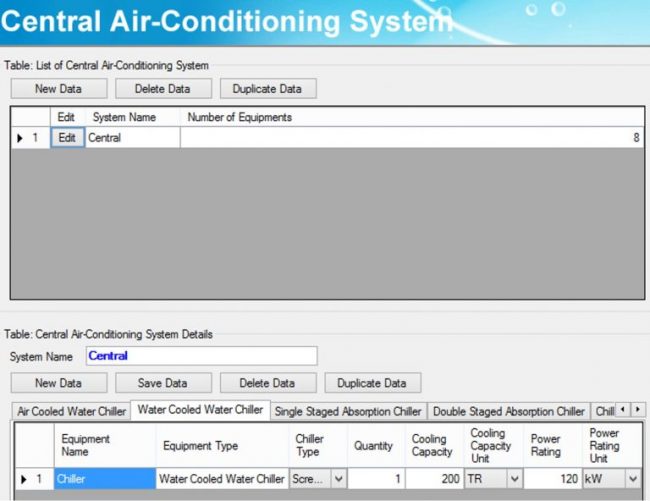Click Duplicate Data in the system details section
The width and height of the screenshot is (650, 501).
pyautogui.click(x=373, y=383)
